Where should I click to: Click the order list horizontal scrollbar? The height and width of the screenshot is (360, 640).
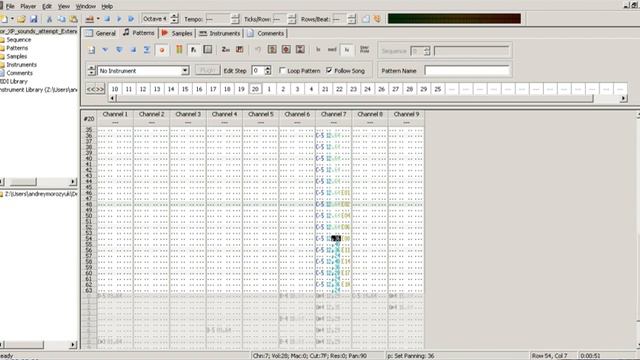coord(368,98)
